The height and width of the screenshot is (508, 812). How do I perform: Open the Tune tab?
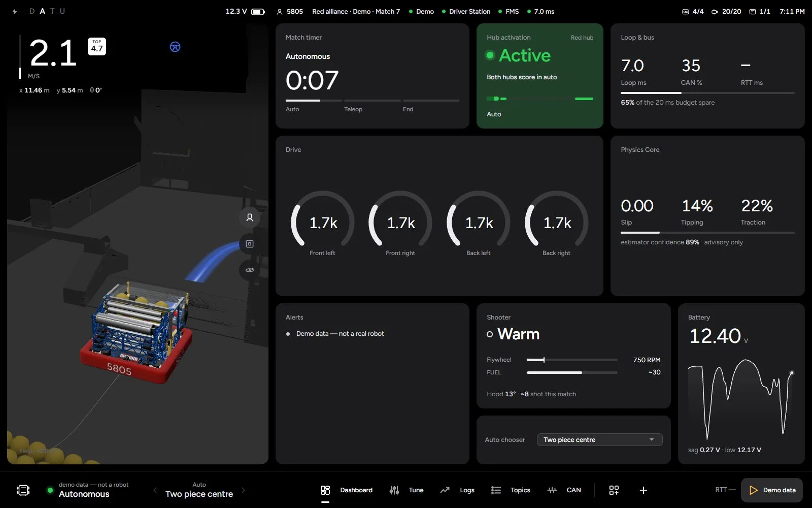pyautogui.click(x=407, y=490)
